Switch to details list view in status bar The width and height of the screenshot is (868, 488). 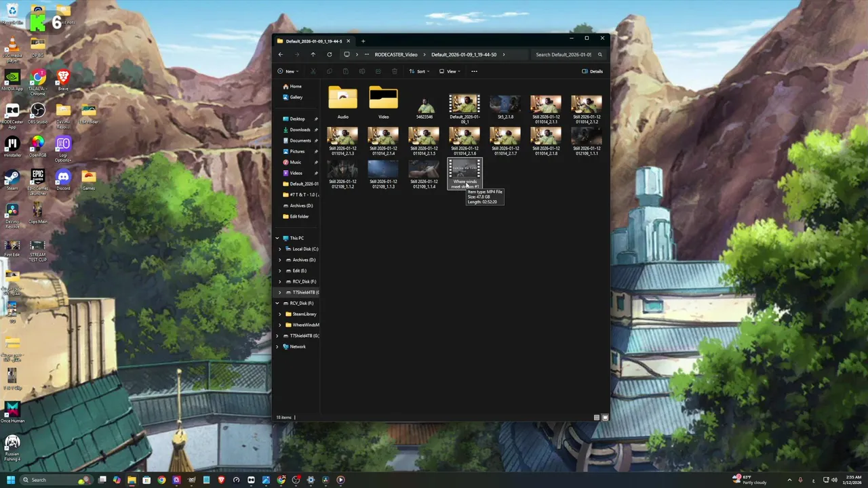click(x=597, y=418)
